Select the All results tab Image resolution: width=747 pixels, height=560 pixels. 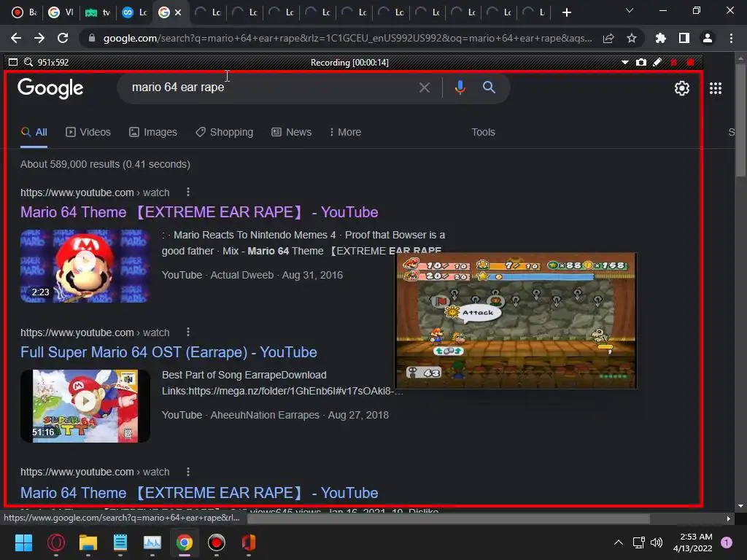coord(34,133)
